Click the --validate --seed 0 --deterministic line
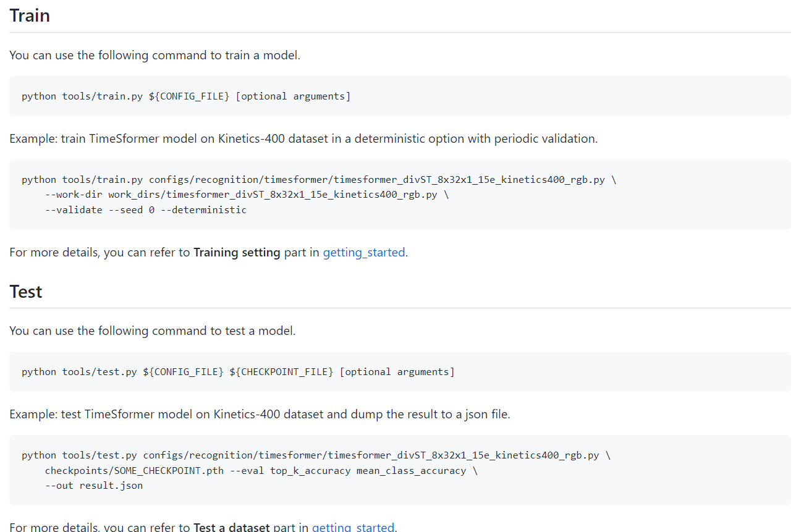The width and height of the screenshot is (796, 532). (x=146, y=210)
